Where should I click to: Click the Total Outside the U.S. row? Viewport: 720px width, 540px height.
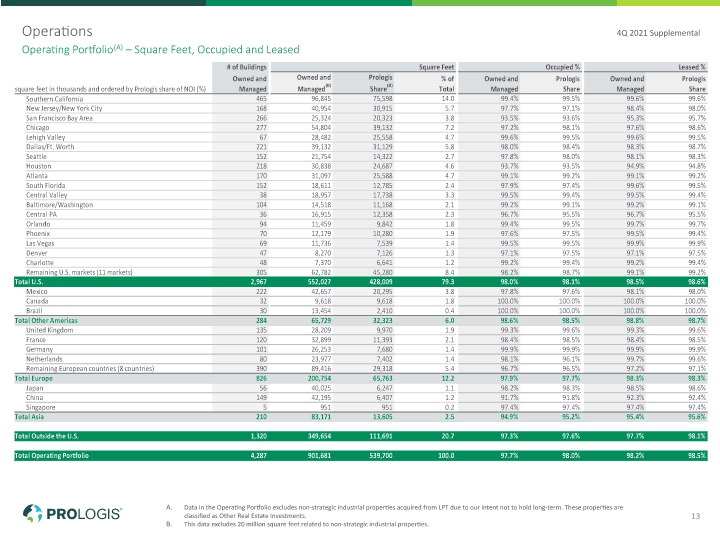pyautogui.click(x=360, y=436)
